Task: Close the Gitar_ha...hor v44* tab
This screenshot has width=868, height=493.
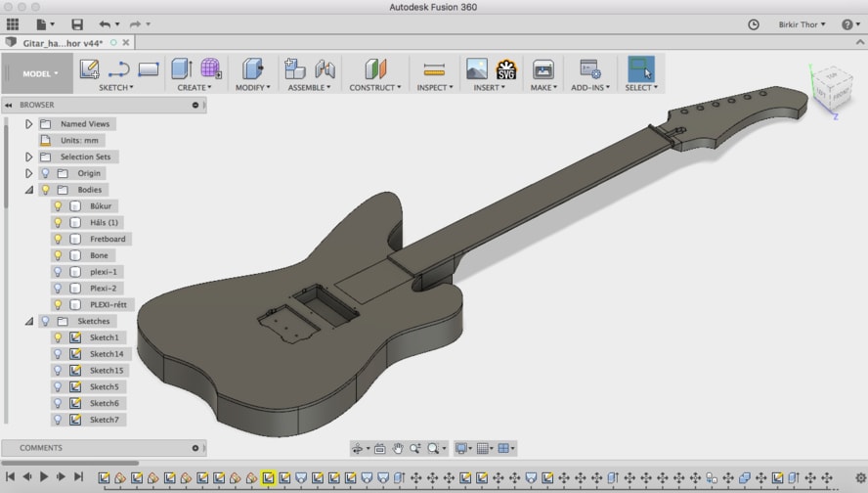Action: (x=126, y=43)
